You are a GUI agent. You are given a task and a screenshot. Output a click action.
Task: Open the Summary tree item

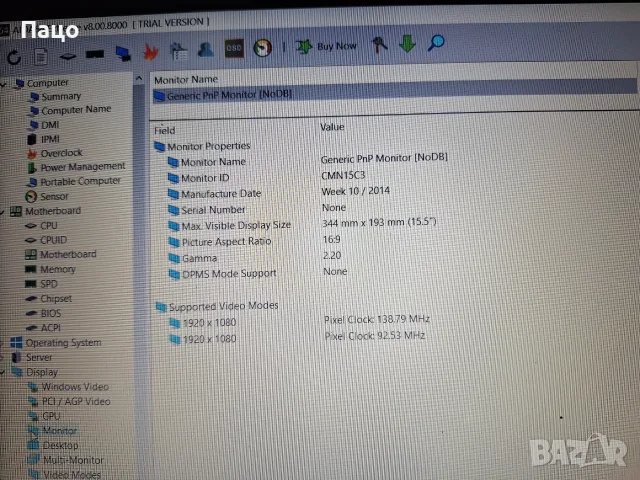pyautogui.click(x=61, y=97)
